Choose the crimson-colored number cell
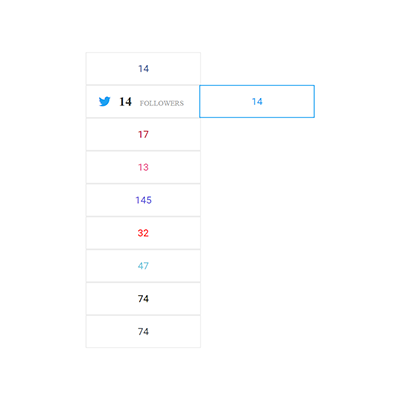400x400 pixels. click(x=143, y=134)
